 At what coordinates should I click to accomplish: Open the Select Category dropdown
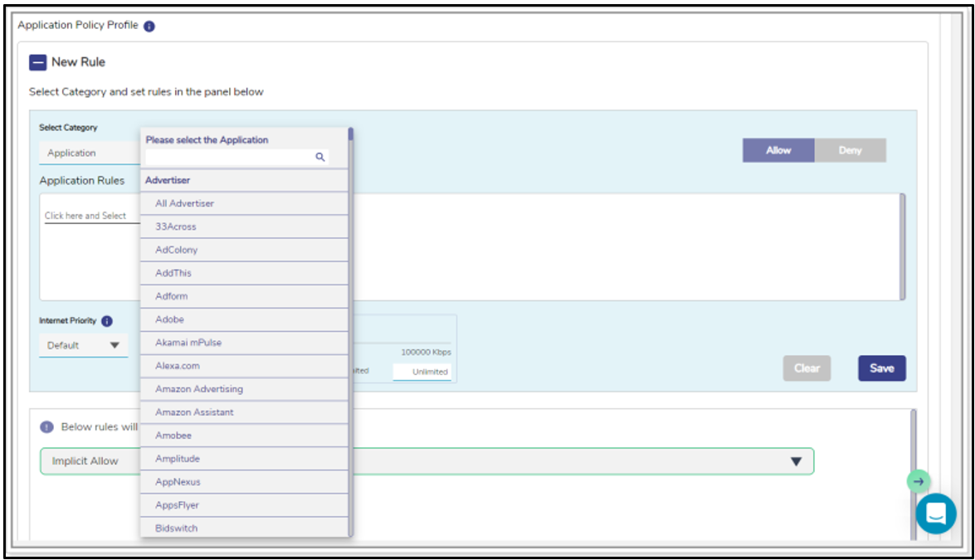90,153
